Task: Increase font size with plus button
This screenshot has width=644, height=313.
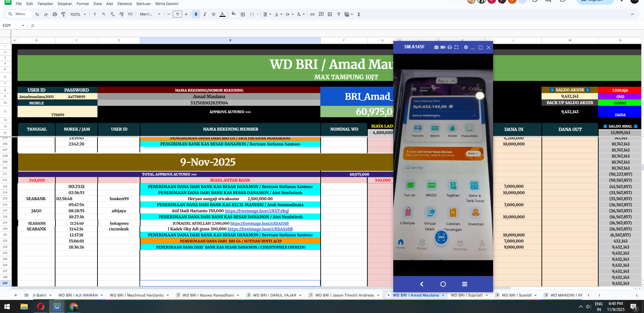Action: pos(186,14)
